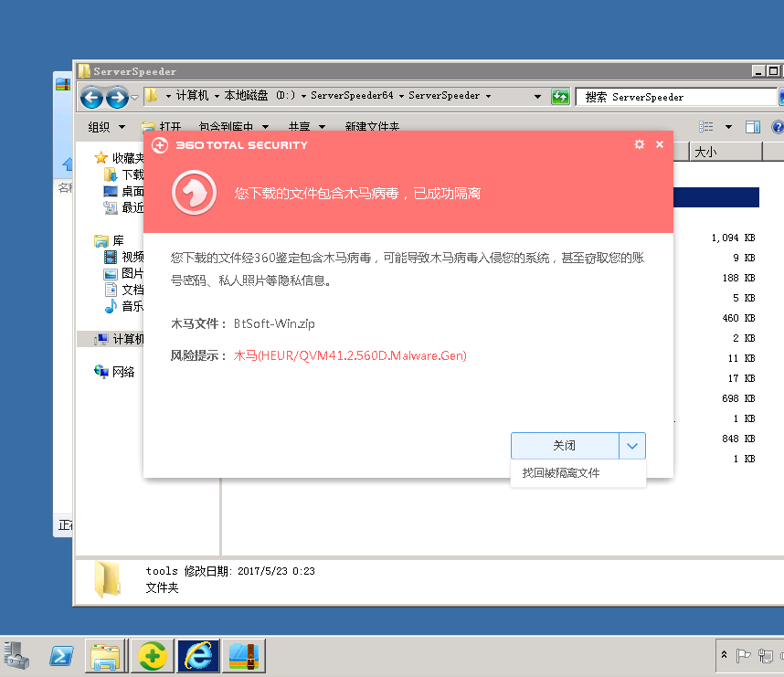Open view options dropdown arrow
This screenshot has height=677, width=784.
click(x=728, y=127)
